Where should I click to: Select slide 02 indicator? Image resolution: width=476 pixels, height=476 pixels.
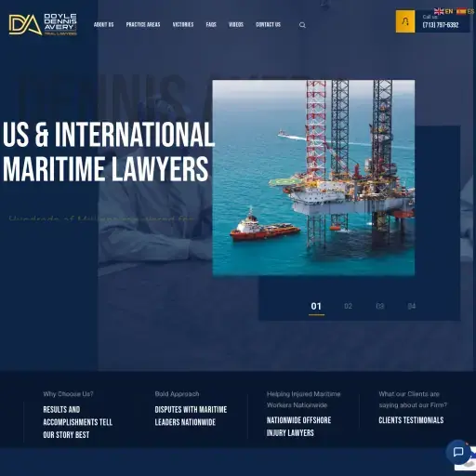[x=348, y=306]
